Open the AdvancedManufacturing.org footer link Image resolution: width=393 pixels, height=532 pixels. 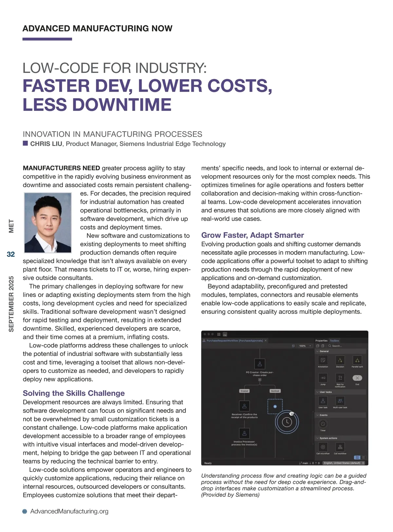tap(69, 511)
